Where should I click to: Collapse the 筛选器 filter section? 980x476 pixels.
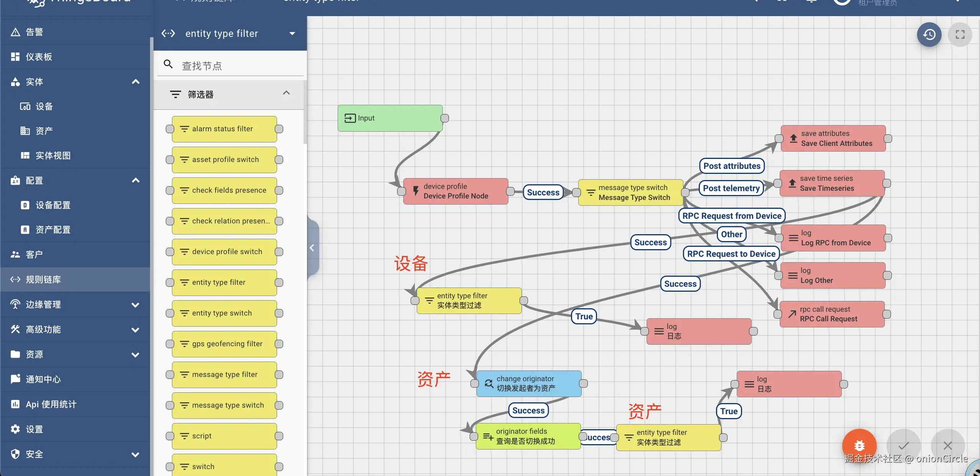click(286, 93)
